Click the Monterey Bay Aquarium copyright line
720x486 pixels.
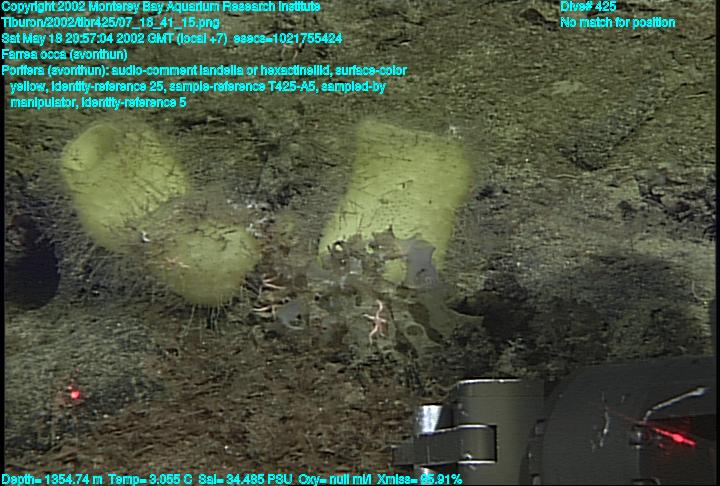[x=161, y=7]
